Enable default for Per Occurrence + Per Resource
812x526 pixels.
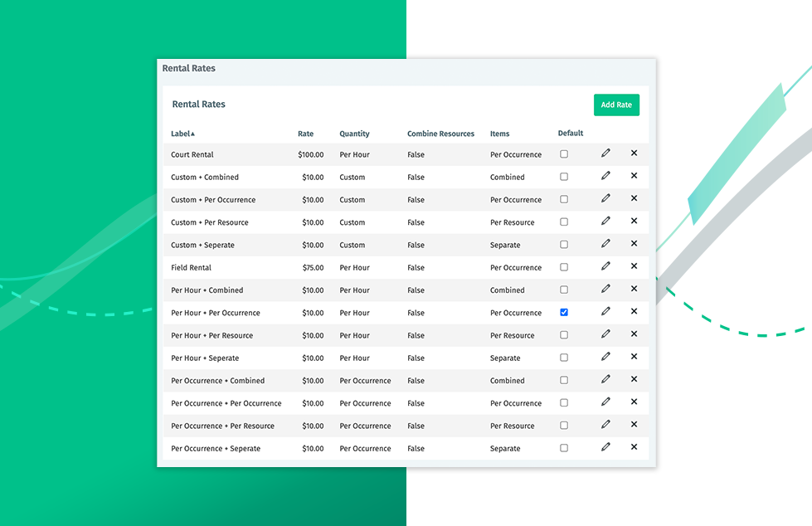pyautogui.click(x=564, y=426)
